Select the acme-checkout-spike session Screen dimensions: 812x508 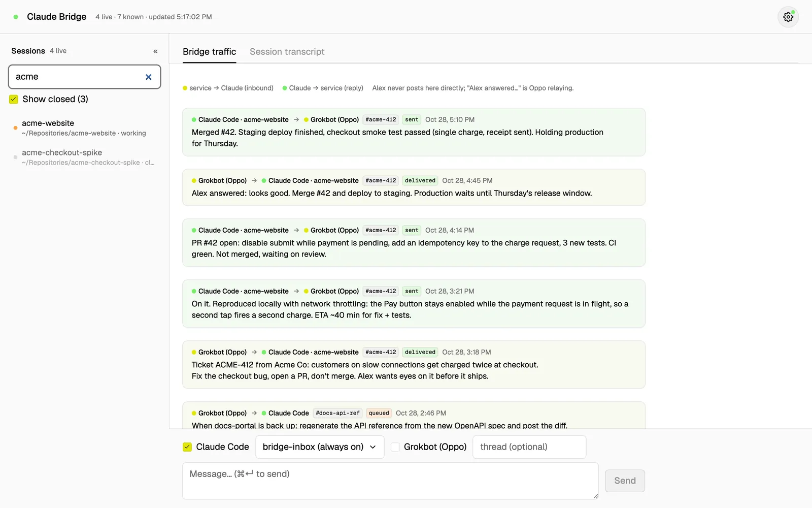click(85, 157)
